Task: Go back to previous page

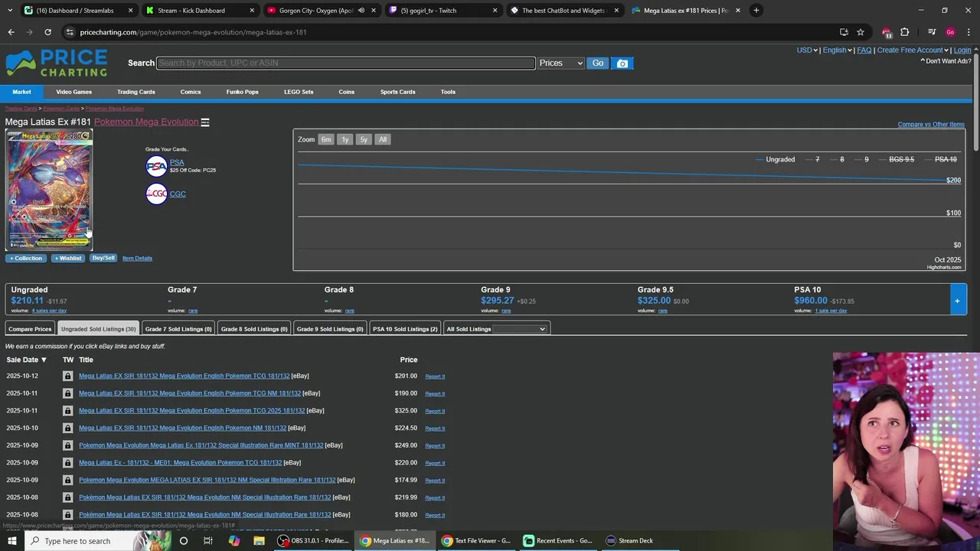Action: pos(11,32)
